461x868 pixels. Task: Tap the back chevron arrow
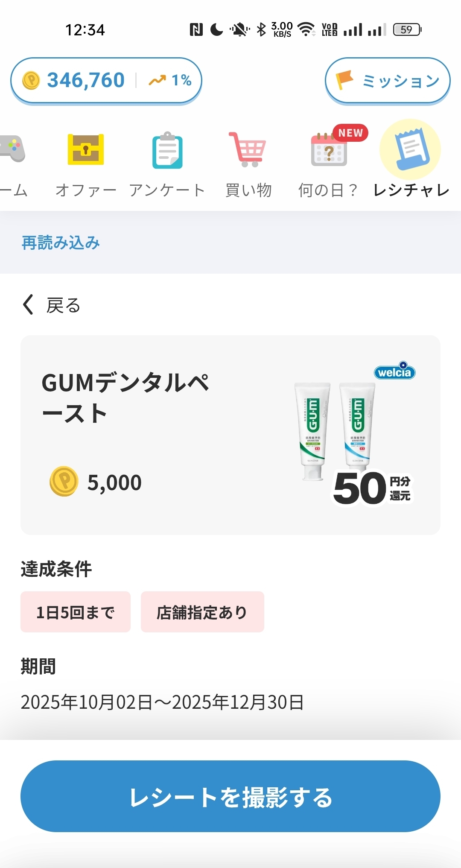tap(28, 305)
